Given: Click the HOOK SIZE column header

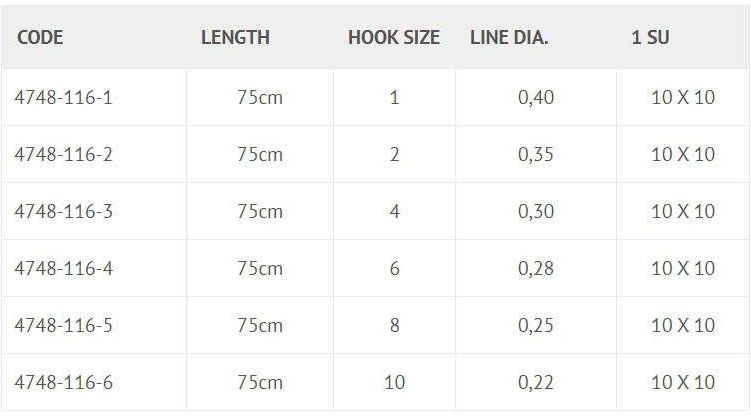Looking at the screenshot, I should pos(394,37).
